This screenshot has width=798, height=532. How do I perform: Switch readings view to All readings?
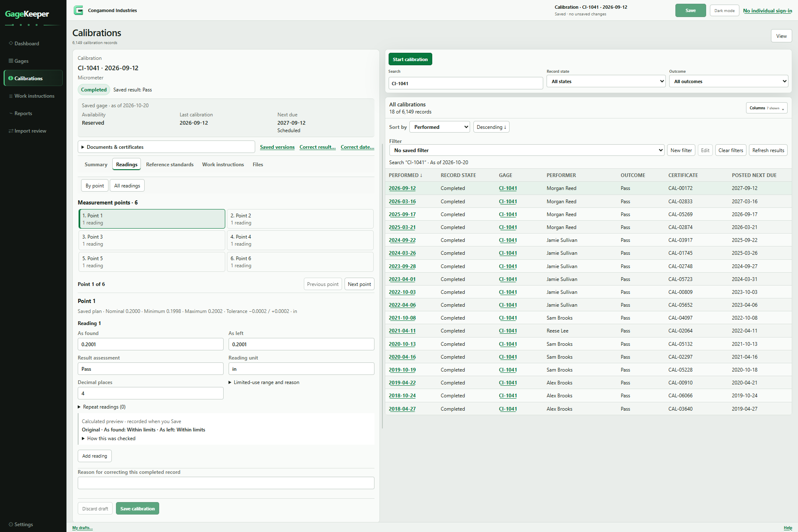coord(127,186)
